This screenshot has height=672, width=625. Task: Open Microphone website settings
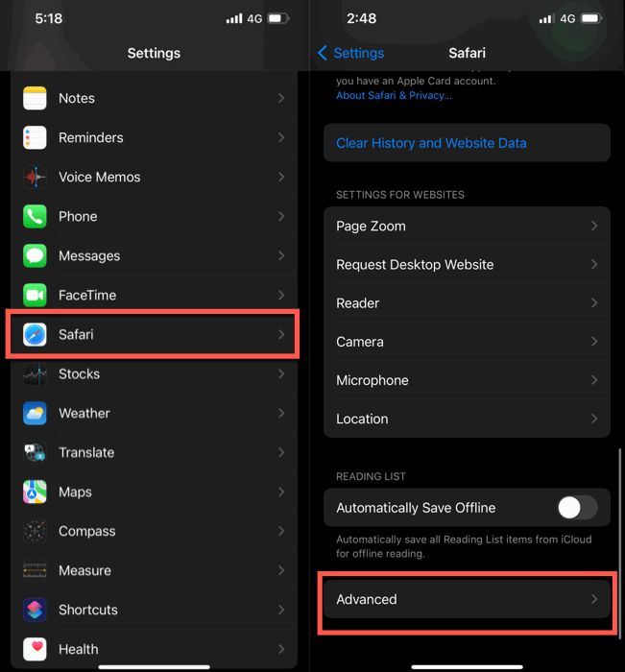point(467,380)
